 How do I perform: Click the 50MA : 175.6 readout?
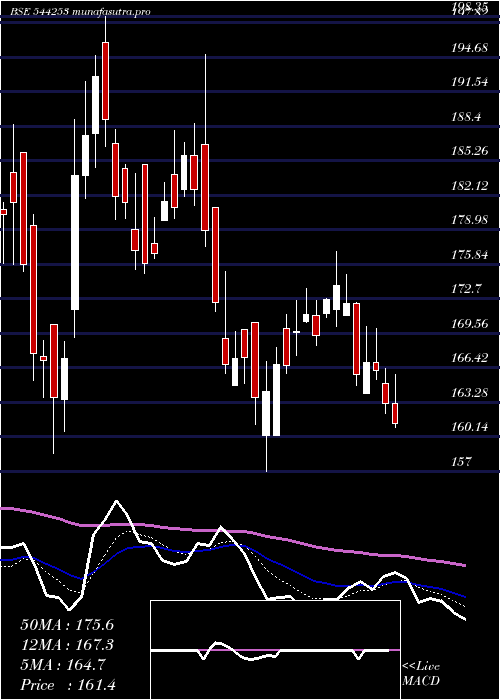point(67,625)
